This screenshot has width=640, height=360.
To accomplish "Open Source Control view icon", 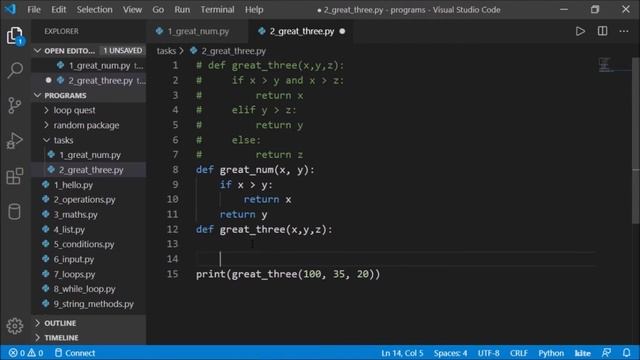I will [x=15, y=105].
